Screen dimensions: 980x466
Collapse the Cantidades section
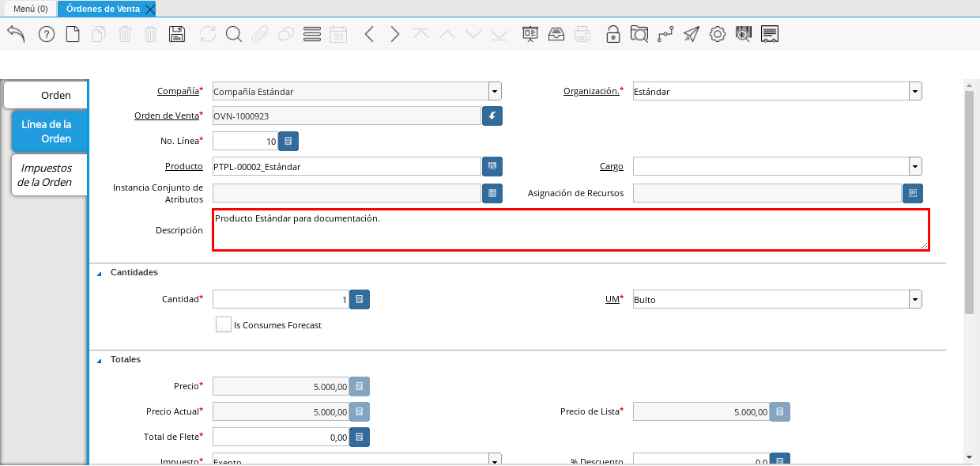point(100,273)
